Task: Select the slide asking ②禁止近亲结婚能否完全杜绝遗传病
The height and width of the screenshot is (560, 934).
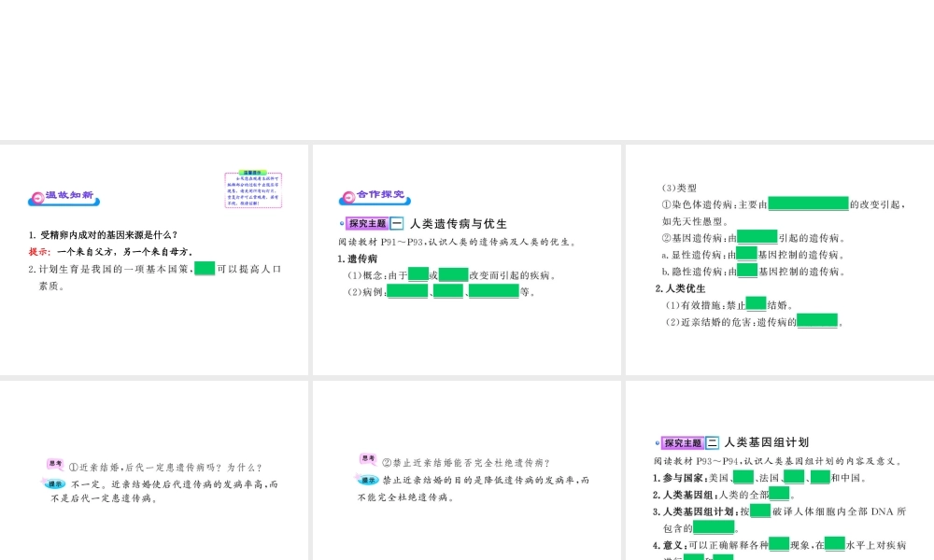Action: 467,470
